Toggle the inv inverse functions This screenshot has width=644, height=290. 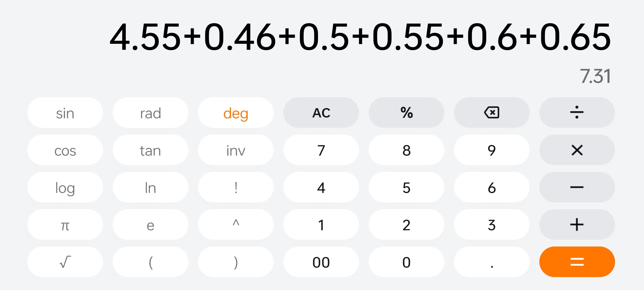pyautogui.click(x=236, y=150)
